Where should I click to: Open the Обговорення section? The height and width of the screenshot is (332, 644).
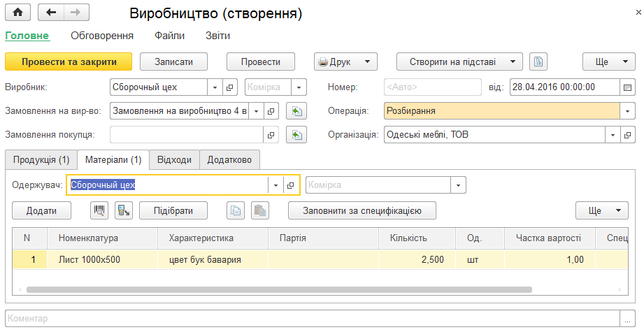point(102,36)
